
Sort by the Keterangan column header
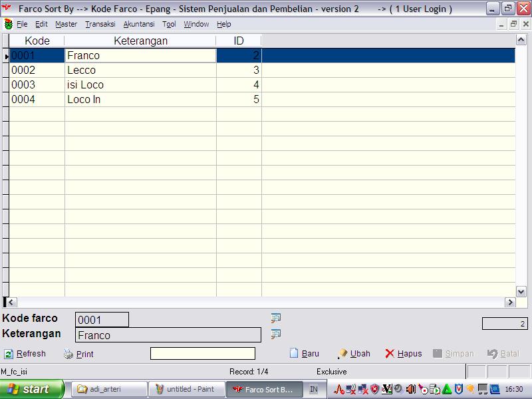pos(140,41)
